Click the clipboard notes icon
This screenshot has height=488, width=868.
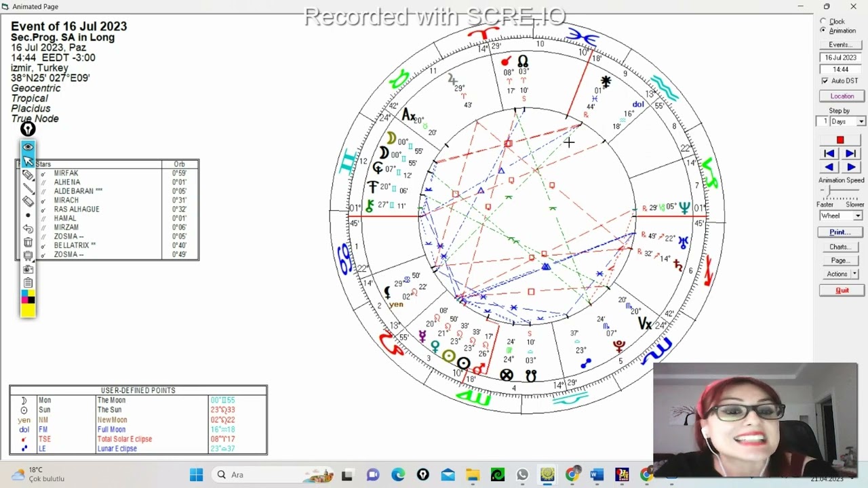pos(28,283)
